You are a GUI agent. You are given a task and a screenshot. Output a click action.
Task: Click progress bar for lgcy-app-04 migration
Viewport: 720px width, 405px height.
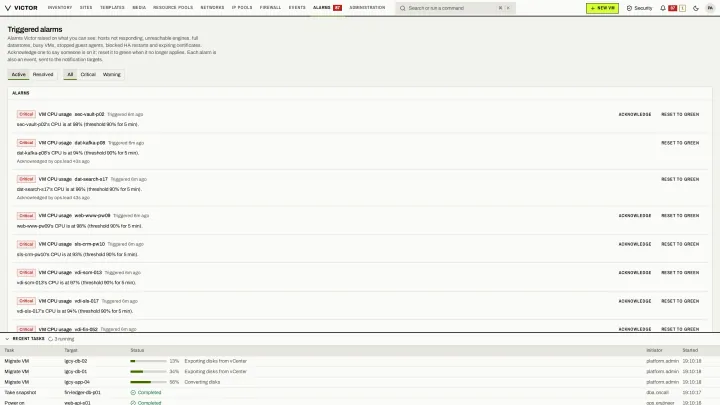(x=148, y=382)
